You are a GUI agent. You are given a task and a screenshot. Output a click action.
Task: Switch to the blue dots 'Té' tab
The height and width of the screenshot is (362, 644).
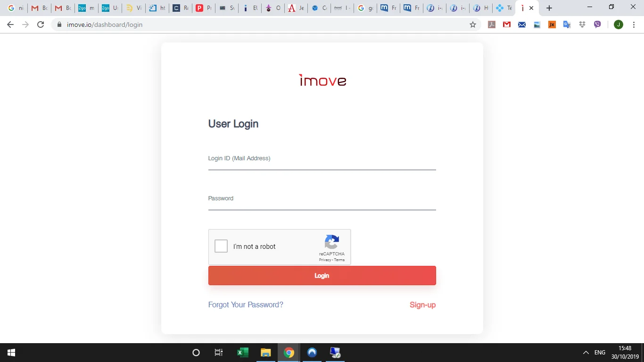504,8
